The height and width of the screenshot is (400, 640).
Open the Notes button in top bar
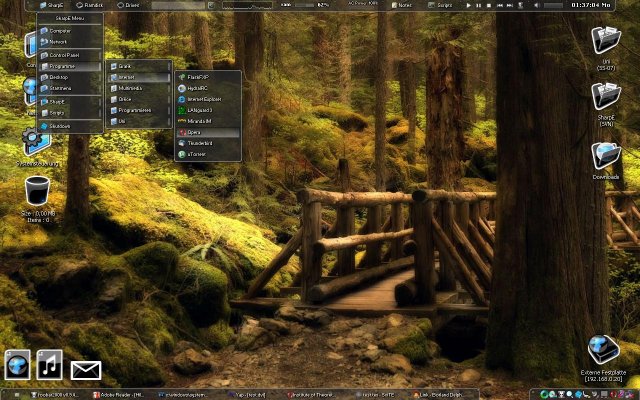click(x=402, y=5)
